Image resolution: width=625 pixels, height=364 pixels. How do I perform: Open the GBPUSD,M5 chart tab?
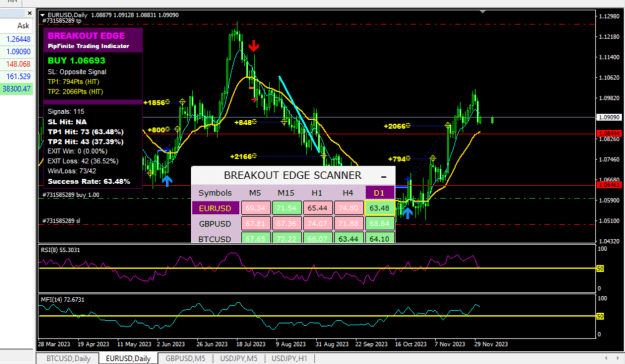tap(185, 358)
